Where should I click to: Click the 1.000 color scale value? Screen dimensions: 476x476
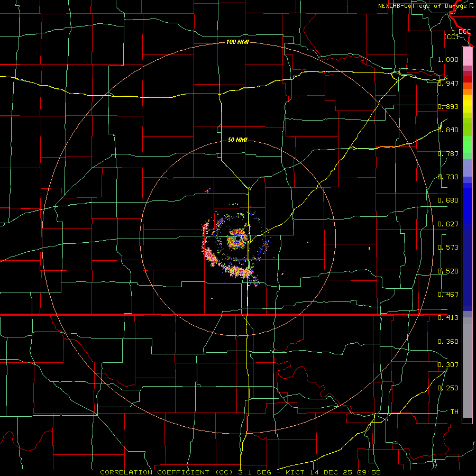(x=448, y=59)
